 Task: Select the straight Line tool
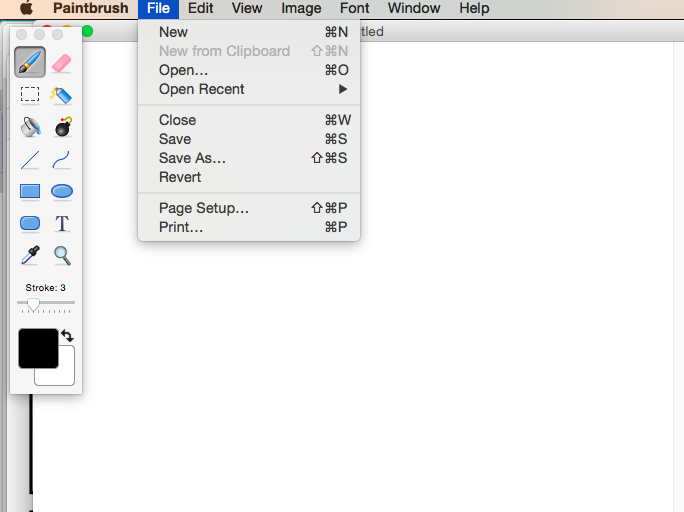coord(30,160)
